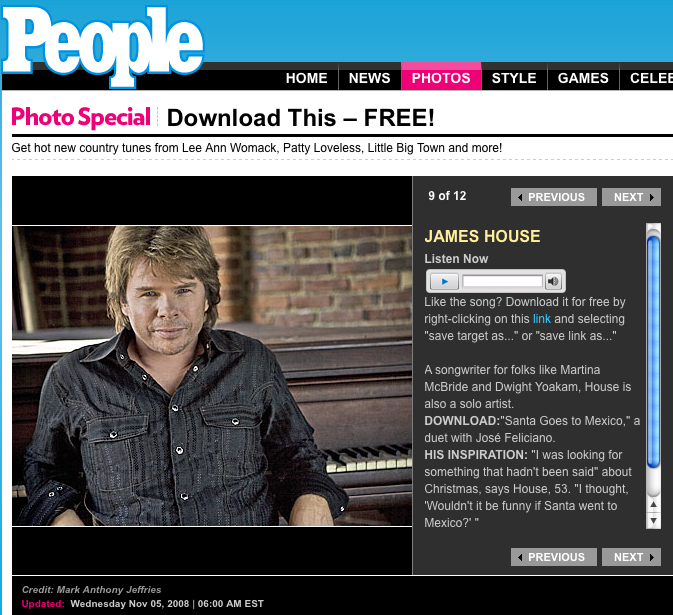
Task: Open the GAMES navigation tab
Action: coord(583,78)
